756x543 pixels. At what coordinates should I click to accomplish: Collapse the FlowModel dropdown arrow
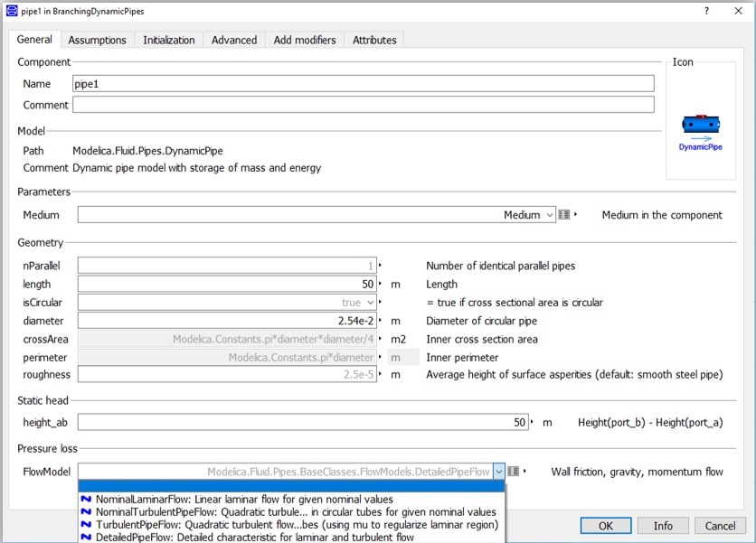click(x=498, y=472)
